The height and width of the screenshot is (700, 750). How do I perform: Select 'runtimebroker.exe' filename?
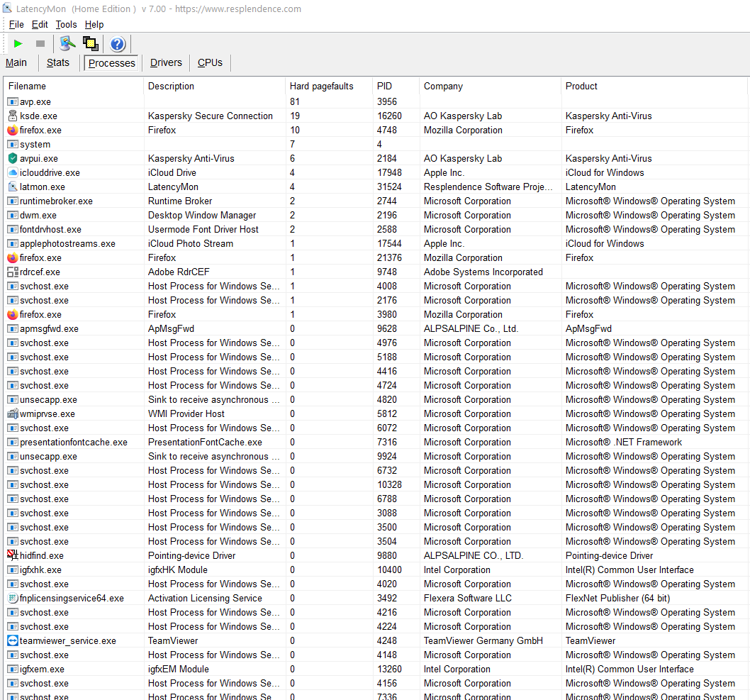(56, 201)
